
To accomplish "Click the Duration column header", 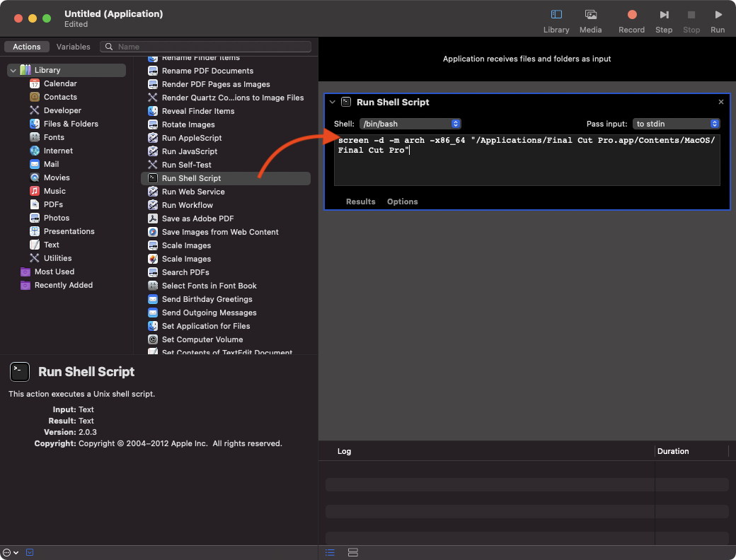I will [x=672, y=451].
